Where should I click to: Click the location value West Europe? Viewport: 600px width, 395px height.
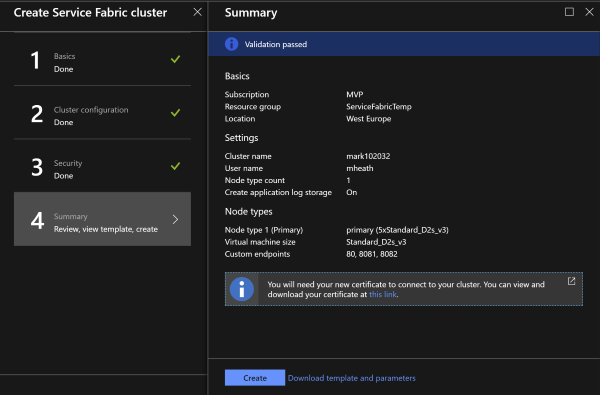368,119
